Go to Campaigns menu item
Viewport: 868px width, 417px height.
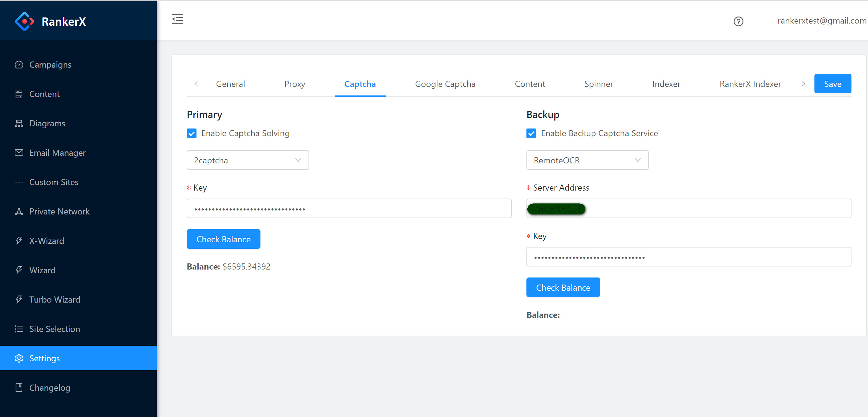pyautogui.click(x=78, y=64)
